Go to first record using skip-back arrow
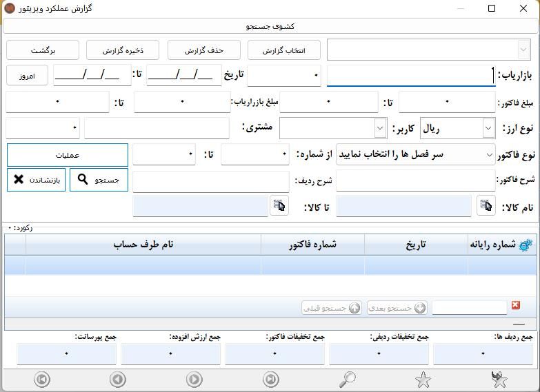The image size is (540, 392). click(x=42, y=379)
